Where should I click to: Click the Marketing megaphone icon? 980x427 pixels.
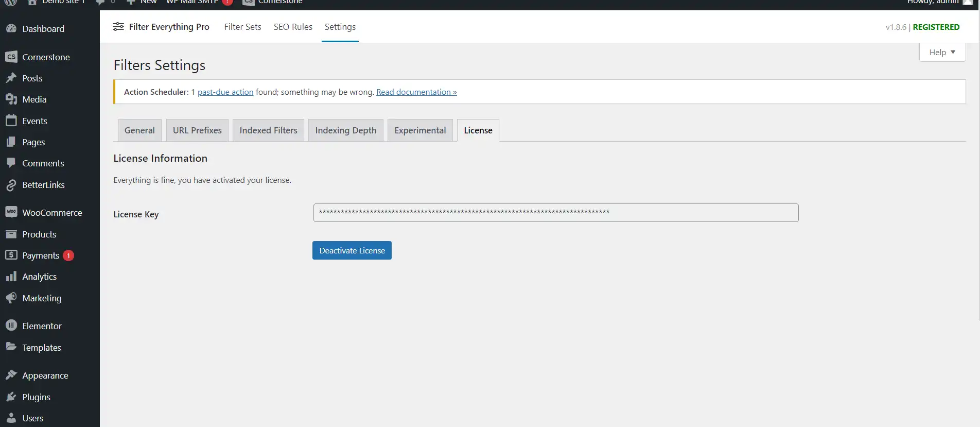[11, 298]
